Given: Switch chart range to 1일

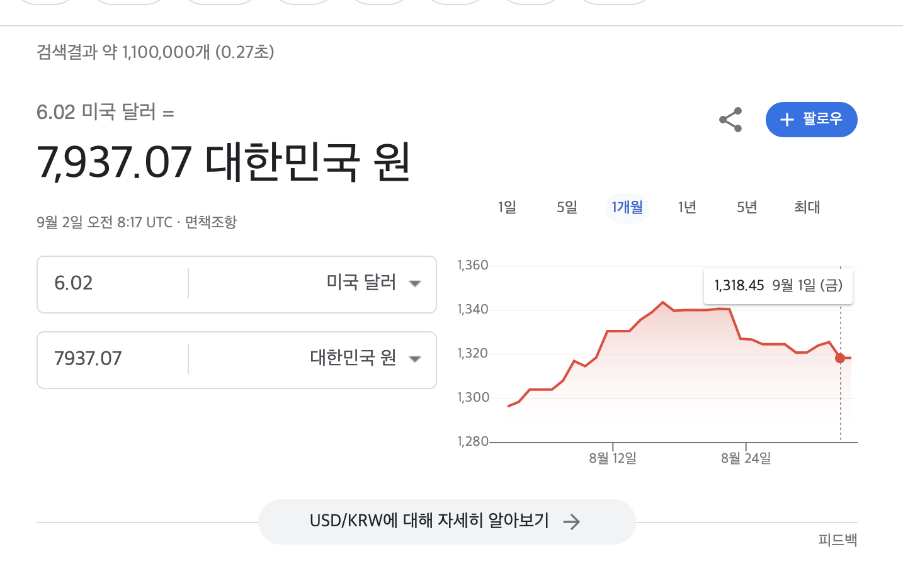Looking at the screenshot, I should coord(507,207).
